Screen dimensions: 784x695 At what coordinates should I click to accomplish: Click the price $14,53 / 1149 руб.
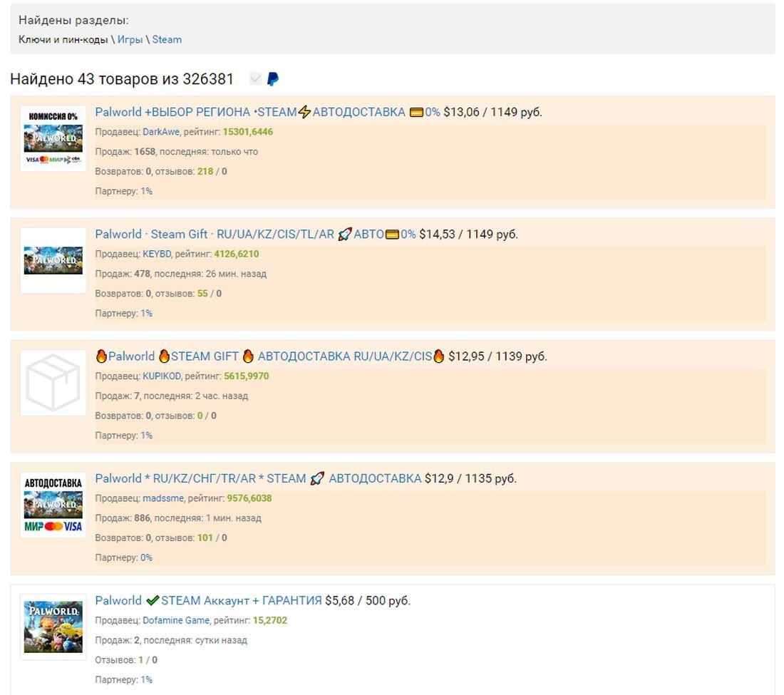(x=468, y=234)
